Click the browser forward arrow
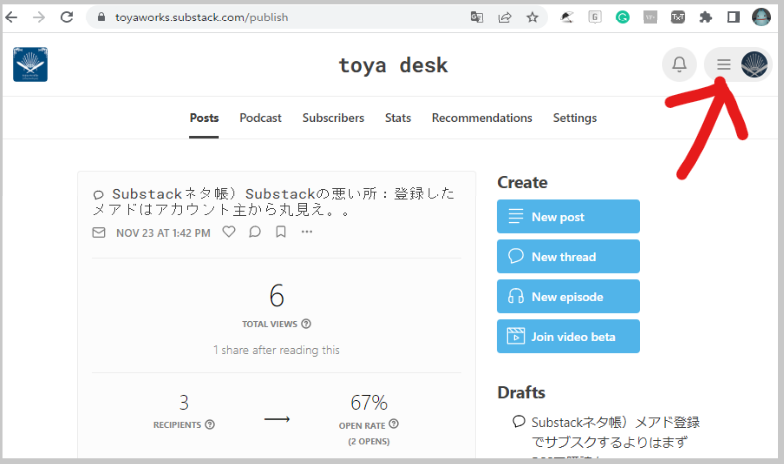784x464 pixels. point(39,18)
